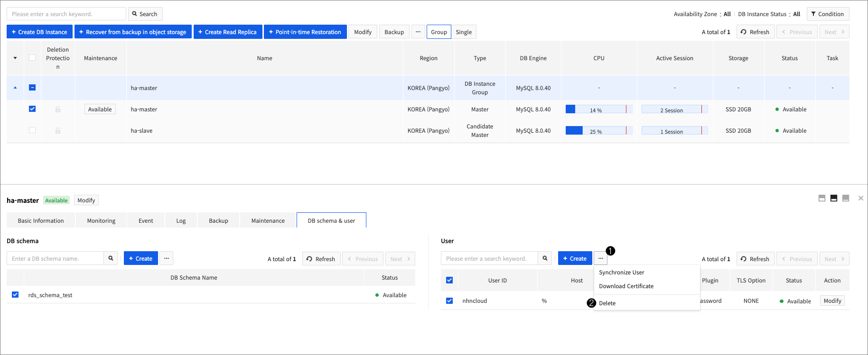
Task: Toggle the select-all checkbox in instance header
Action: pyautogui.click(x=32, y=58)
